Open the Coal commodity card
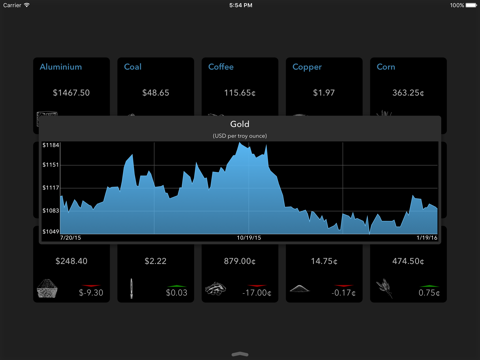This screenshot has width=480, height=360. coord(155,87)
